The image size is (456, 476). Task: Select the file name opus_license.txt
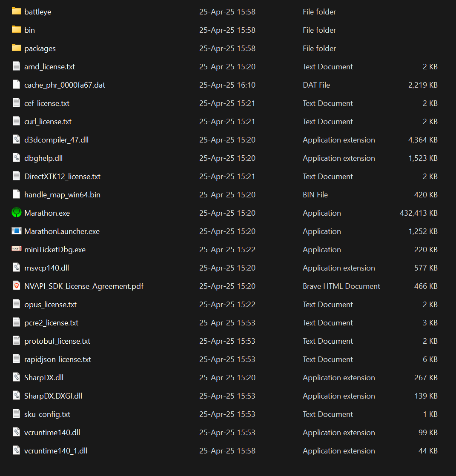[x=50, y=305]
